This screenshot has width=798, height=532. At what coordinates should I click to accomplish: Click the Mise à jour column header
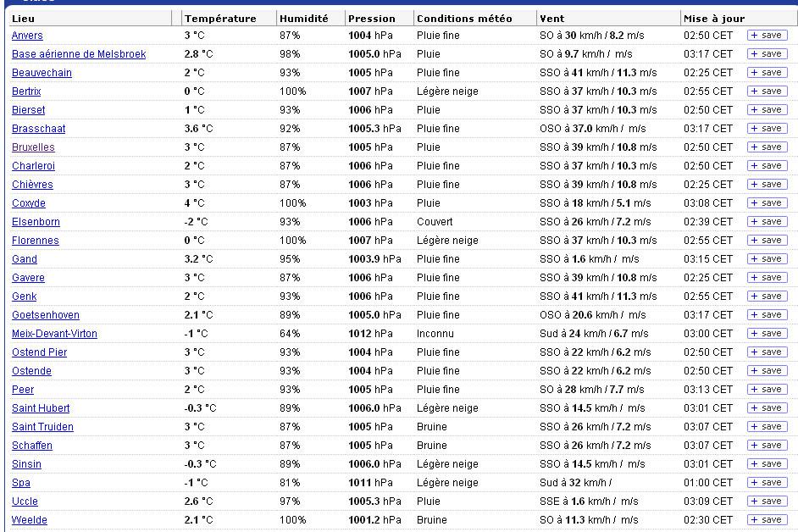pos(714,19)
